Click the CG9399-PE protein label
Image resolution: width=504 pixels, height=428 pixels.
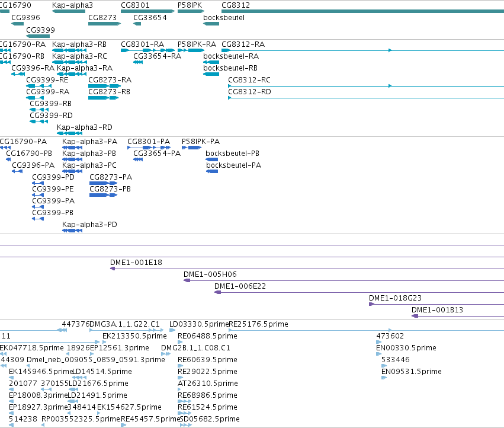[x=53, y=189]
